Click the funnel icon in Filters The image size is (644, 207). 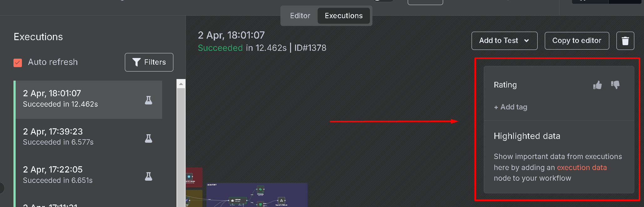tap(136, 62)
